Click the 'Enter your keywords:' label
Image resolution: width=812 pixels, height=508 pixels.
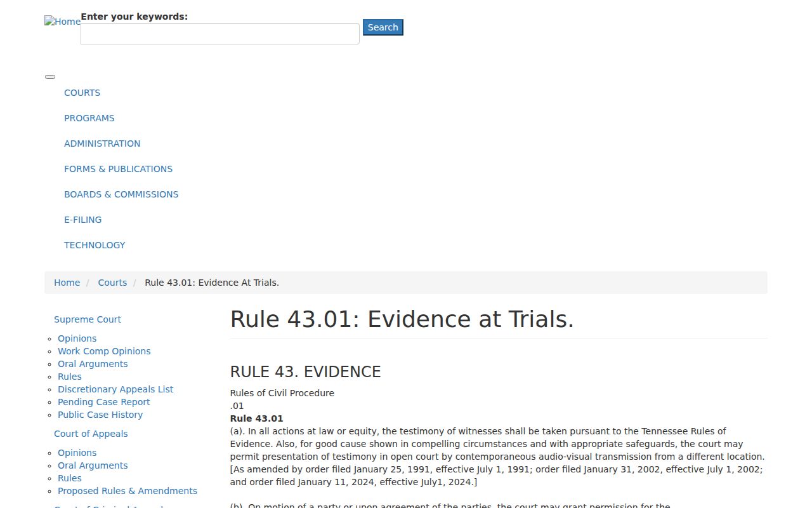coord(134,17)
